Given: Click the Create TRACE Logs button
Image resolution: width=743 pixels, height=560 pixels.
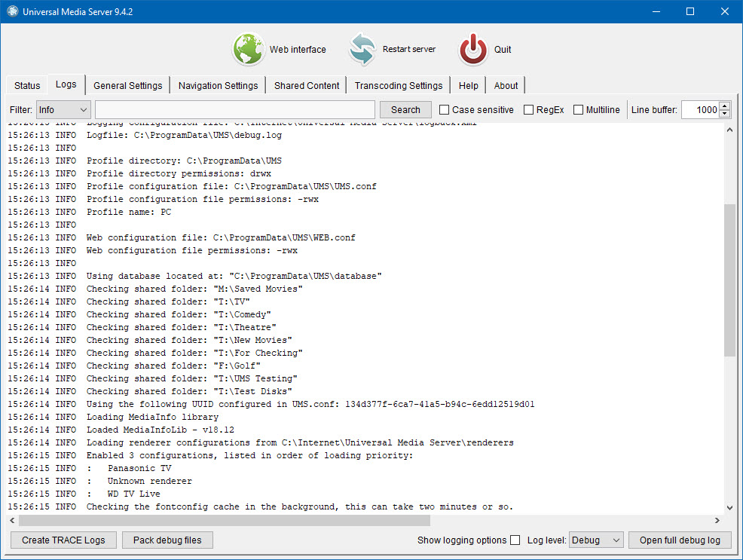Looking at the screenshot, I should point(63,540).
